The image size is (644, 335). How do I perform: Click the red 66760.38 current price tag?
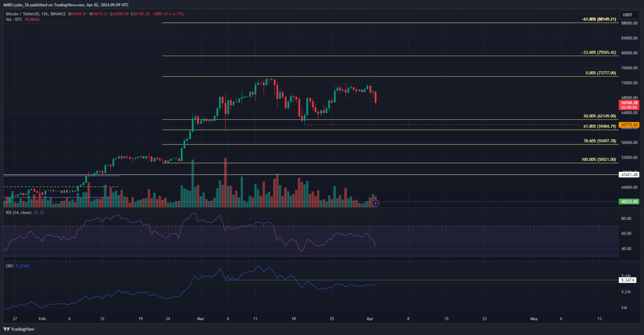(629, 103)
